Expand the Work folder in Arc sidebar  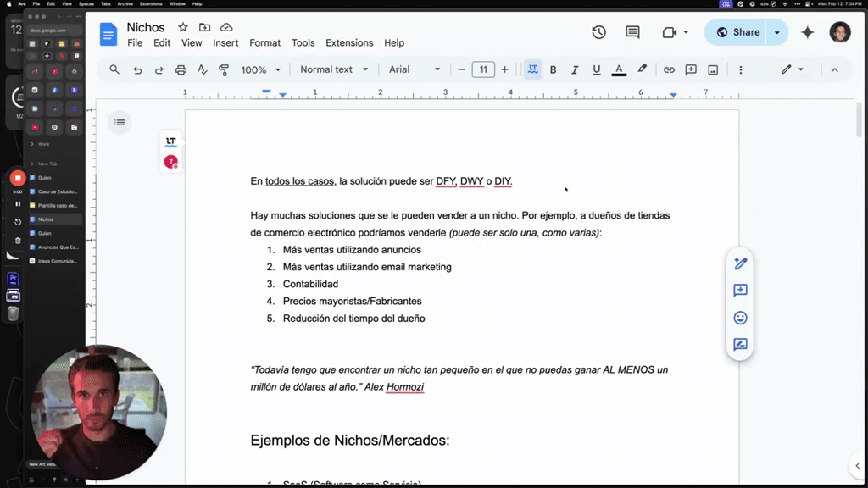click(x=42, y=144)
